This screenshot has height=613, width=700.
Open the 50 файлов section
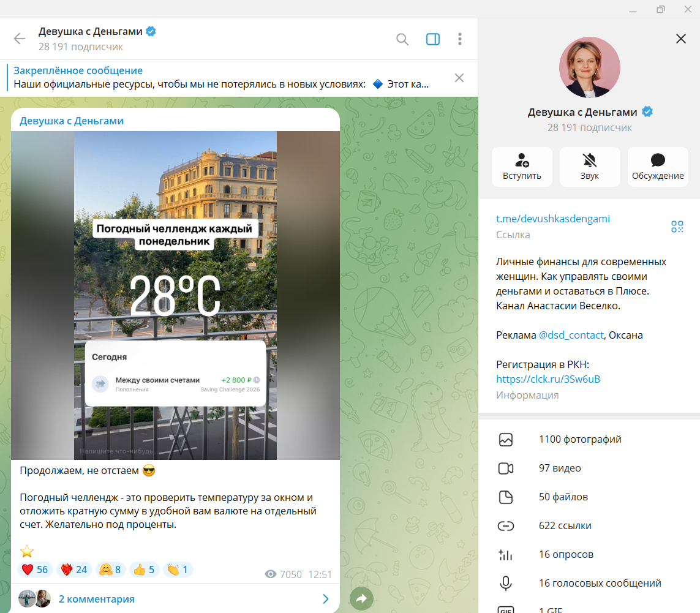coord(589,497)
